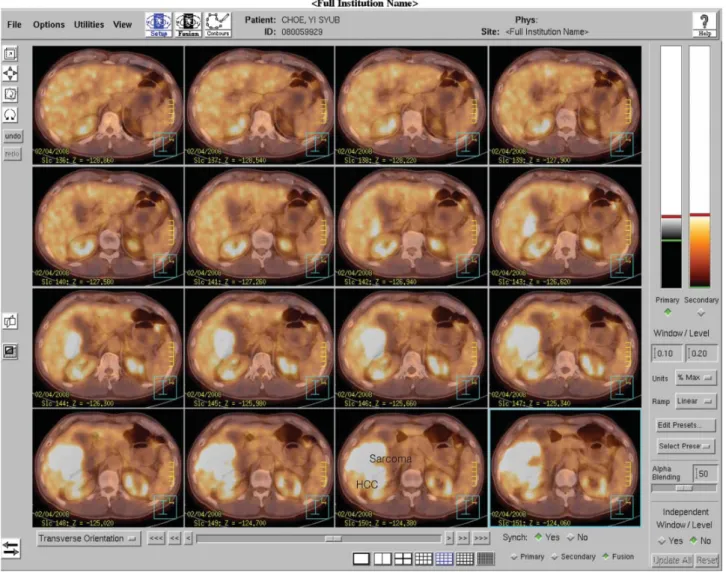Click the Window value field showing 0.10

click(666, 353)
